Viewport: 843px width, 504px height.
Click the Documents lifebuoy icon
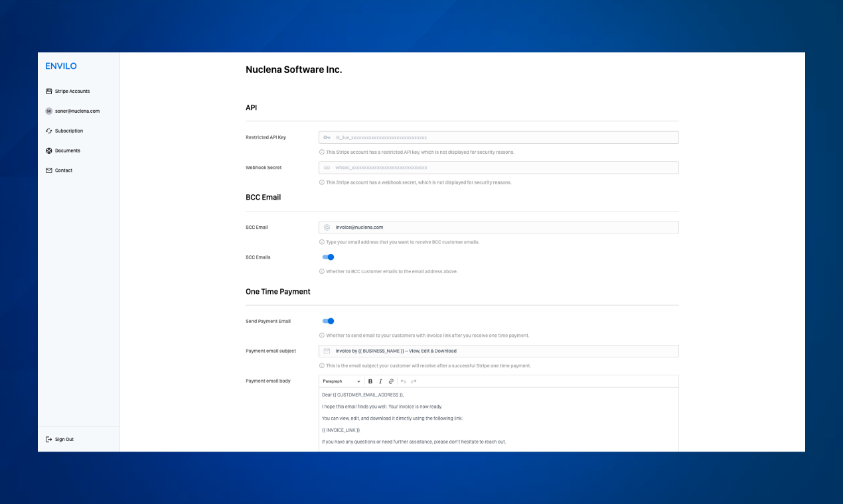(x=48, y=151)
